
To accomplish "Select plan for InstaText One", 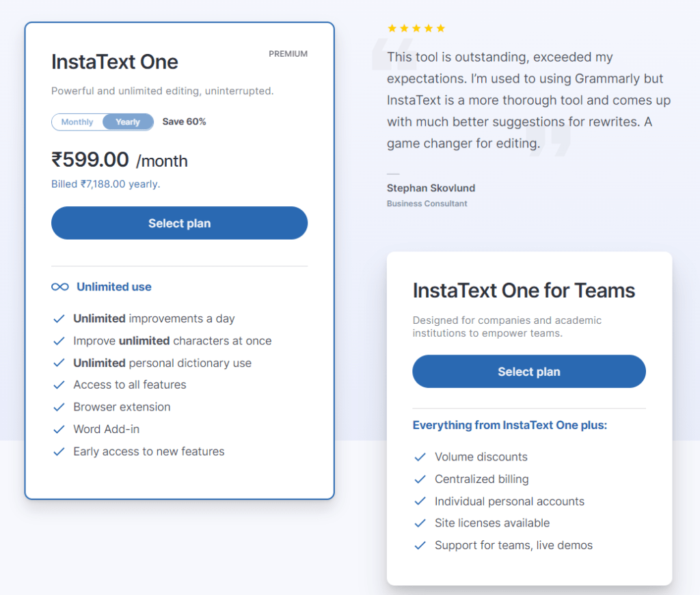I will pyautogui.click(x=180, y=223).
